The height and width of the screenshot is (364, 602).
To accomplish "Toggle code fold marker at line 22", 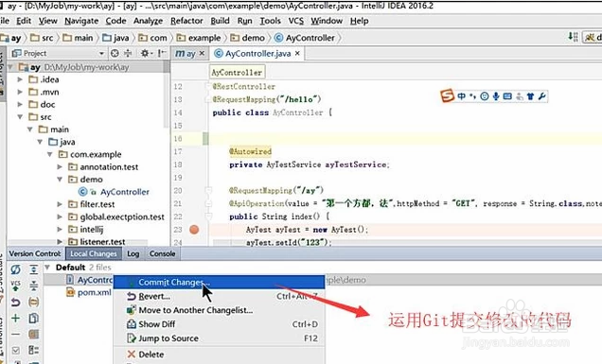I will pos(208,217).
